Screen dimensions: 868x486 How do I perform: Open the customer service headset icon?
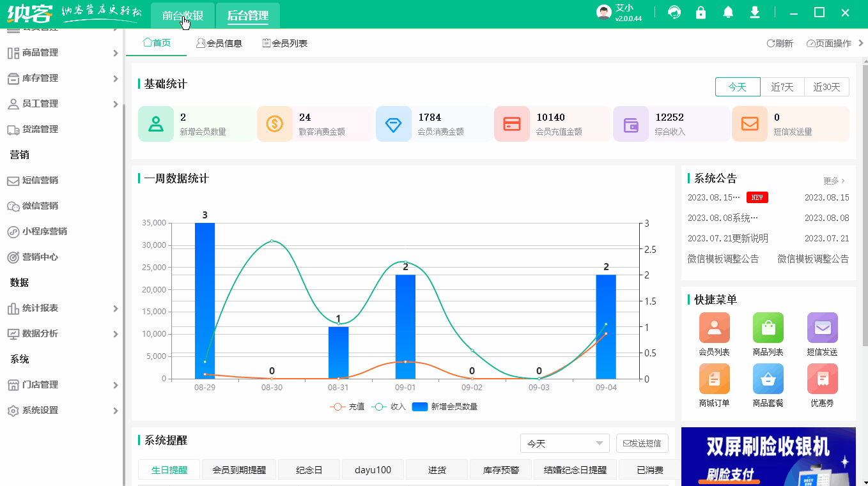[674, 12]
